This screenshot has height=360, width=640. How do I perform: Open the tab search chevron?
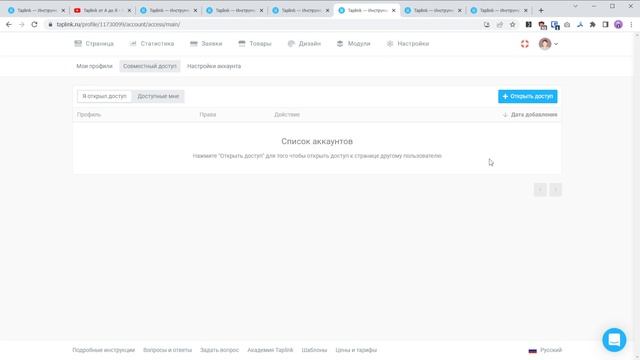pos(576,6)
